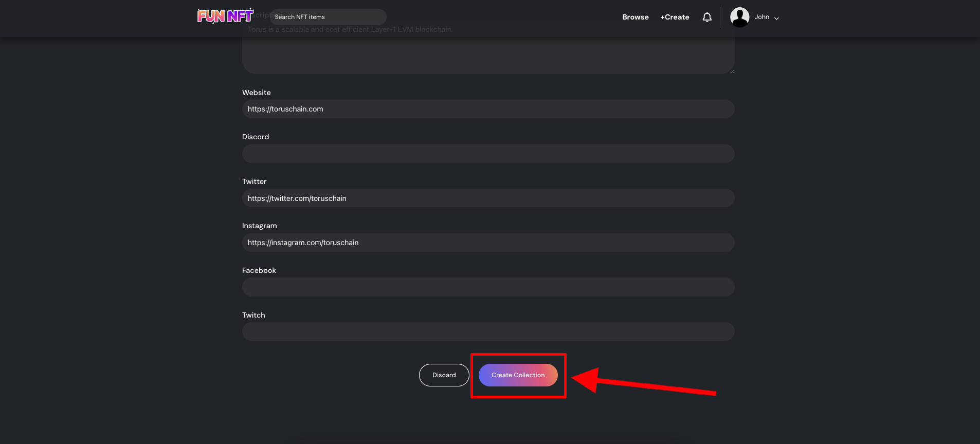This screenshot has width=980, height=444.
Task: Discard the collection form
Action: [x=444, y=375]
